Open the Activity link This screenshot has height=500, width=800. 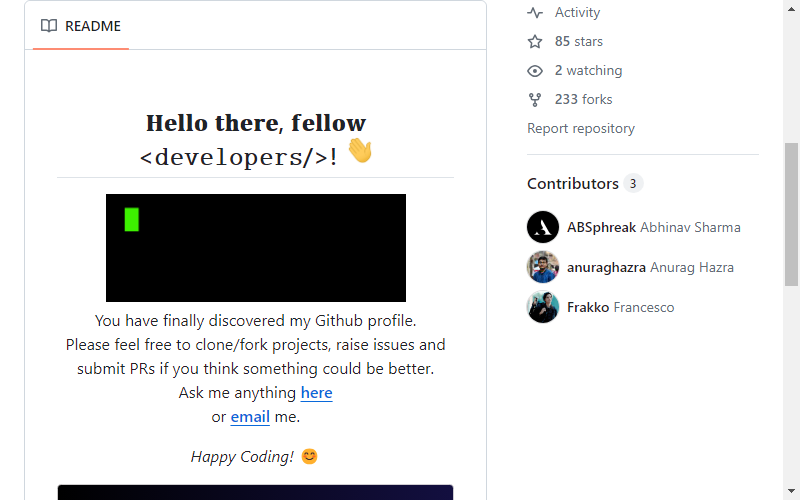(577, 12)
